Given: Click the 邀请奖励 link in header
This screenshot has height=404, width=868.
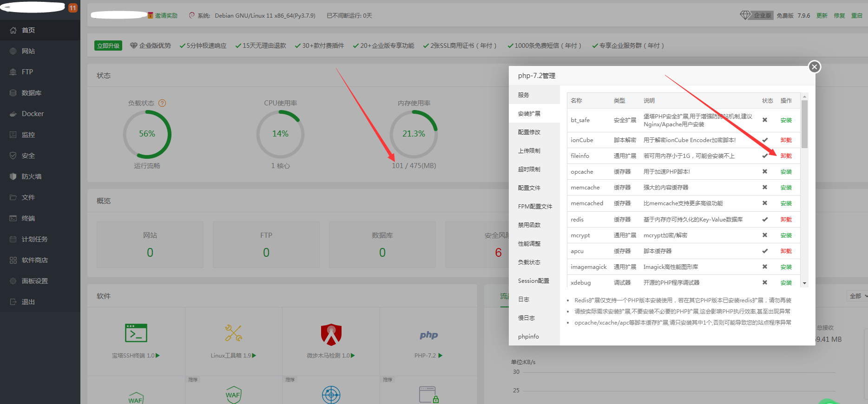Looking at the screenshot, I should pyautogui.click(x=166, y=16).
